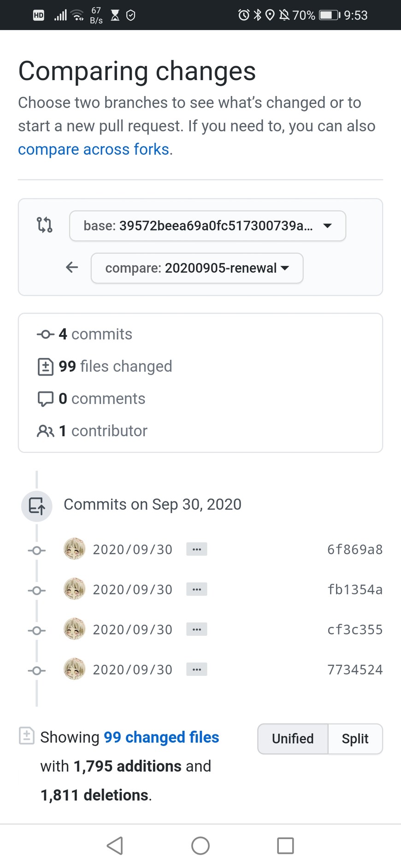This screenshot has width=401, height=868.
Task: Tap avatar of commit 6f869a8
Action: 74,549
